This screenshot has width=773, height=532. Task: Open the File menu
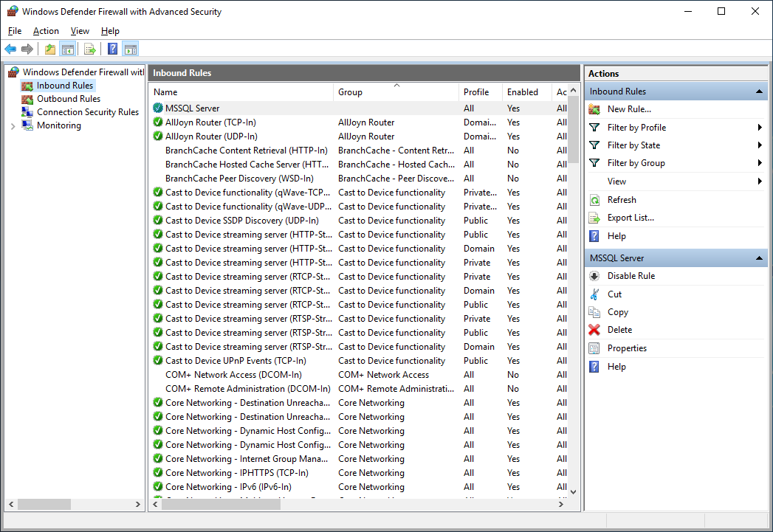click(15, 31)
